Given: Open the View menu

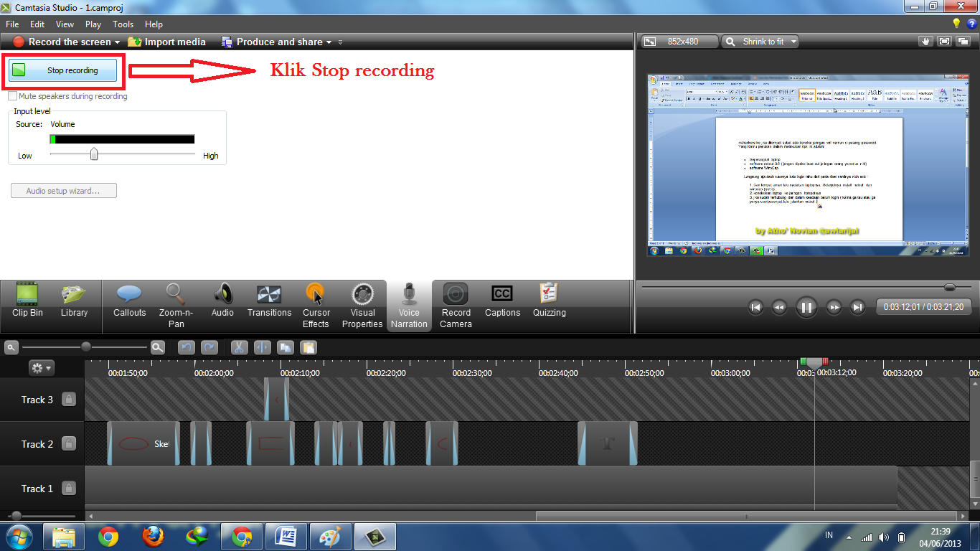Looking at the screenshot, I should [x=65, y=24].
